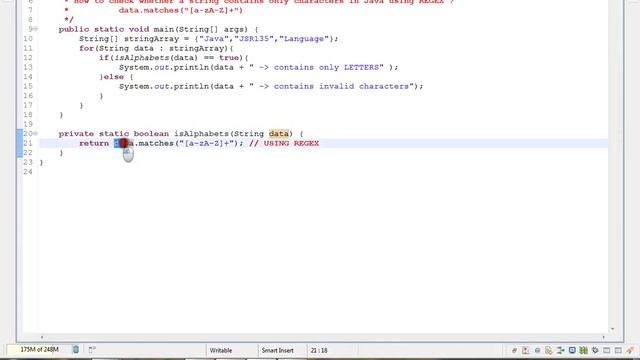Click line number 24 in the gutter
Screen dimensions: 640x360
[28, 172]
